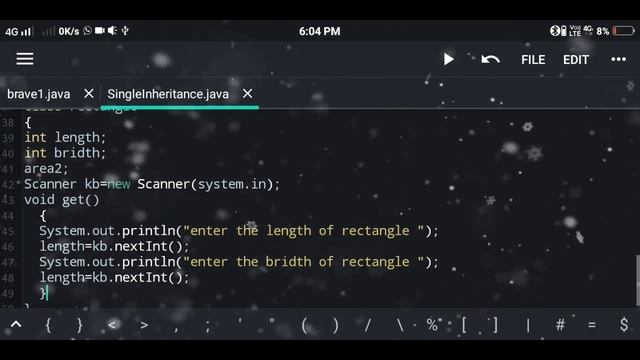Click the editor's vertical scrollbar thumb
The image size is (640, 360).
(x=638, y=280)
